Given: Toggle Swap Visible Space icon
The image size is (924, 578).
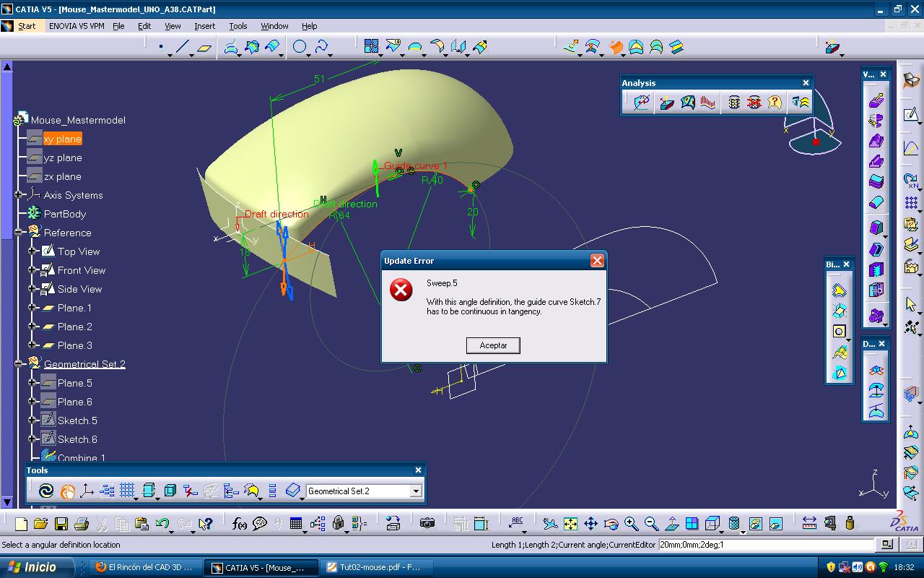Looking at the screenshot, I should (x=775, y=524).
